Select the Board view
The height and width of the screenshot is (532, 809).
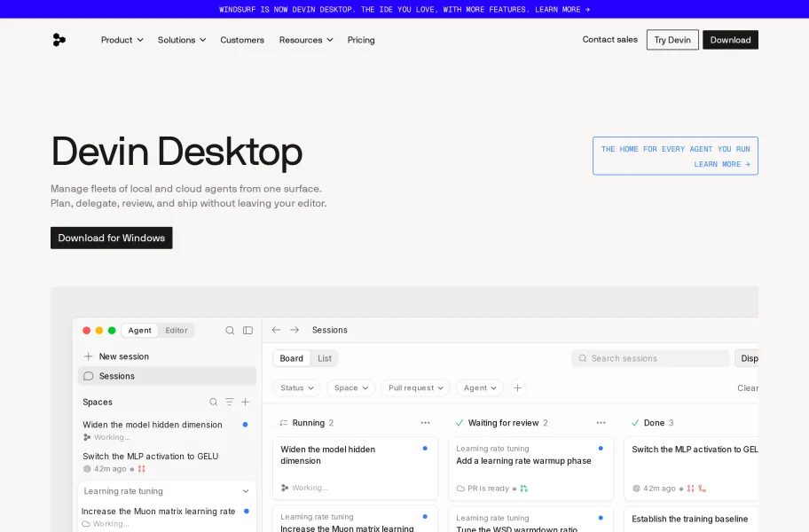[x=292, y=358]
